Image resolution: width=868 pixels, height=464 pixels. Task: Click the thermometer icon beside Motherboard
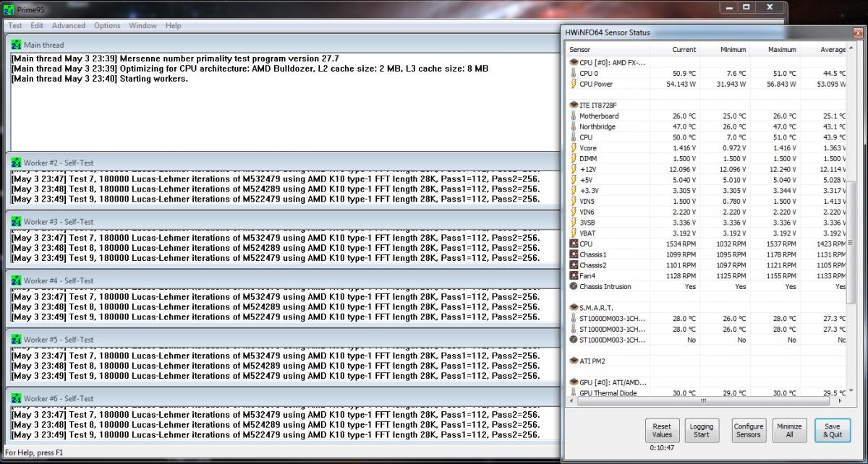coord(574,116)
